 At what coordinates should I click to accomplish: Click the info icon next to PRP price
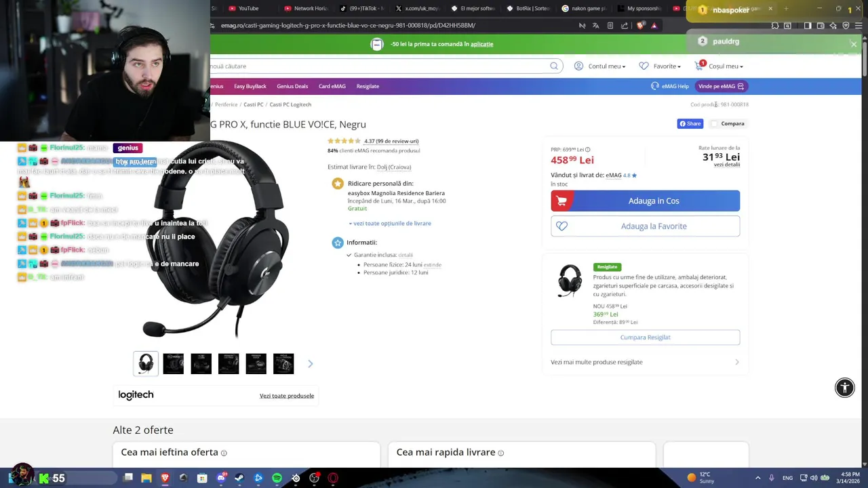(587, 150)
